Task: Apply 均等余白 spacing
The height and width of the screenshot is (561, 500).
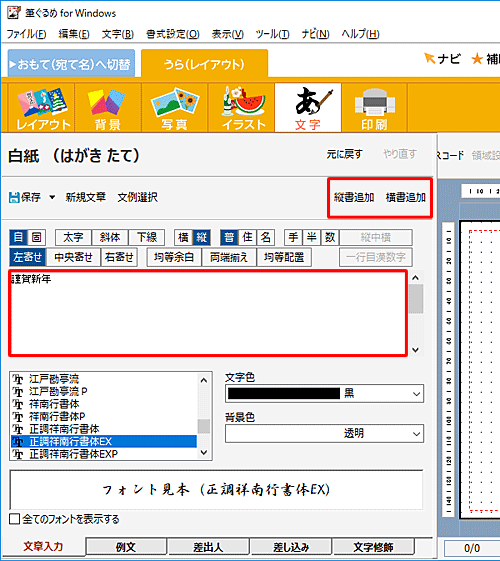Action: pyautogui.click(x=174, y=257)
